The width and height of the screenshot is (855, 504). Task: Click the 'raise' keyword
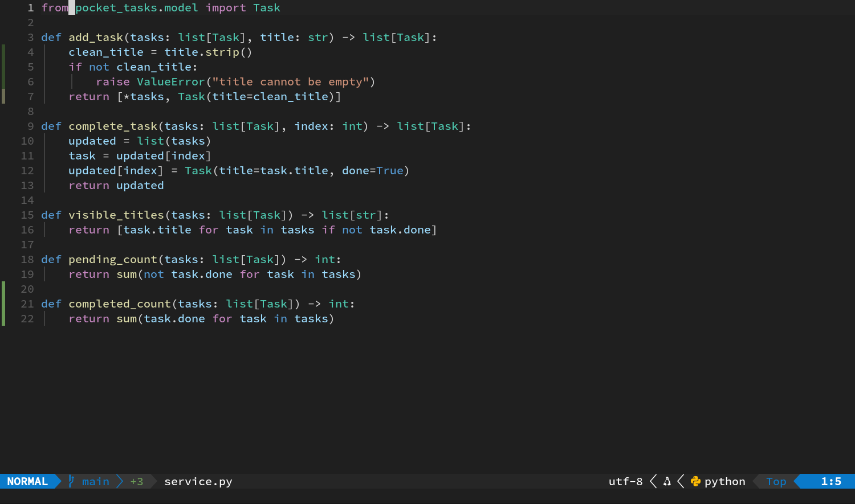pos(113,82)
